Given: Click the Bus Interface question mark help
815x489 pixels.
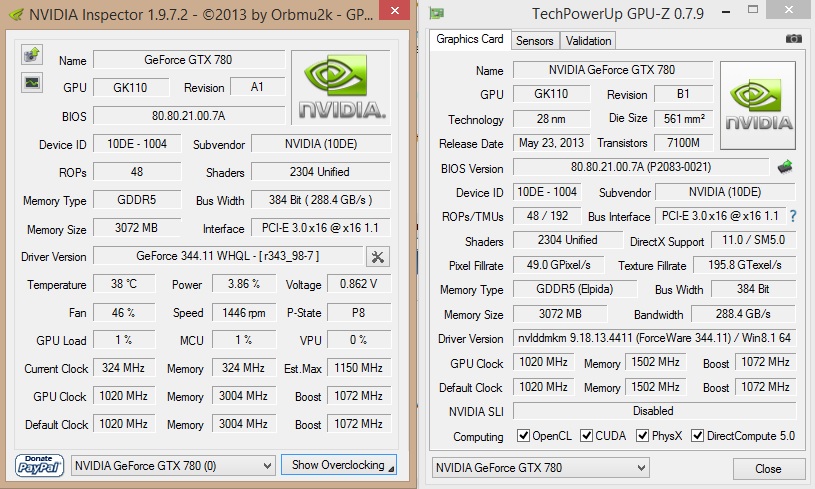Looking at the screenshot, I should pos(793,216).
